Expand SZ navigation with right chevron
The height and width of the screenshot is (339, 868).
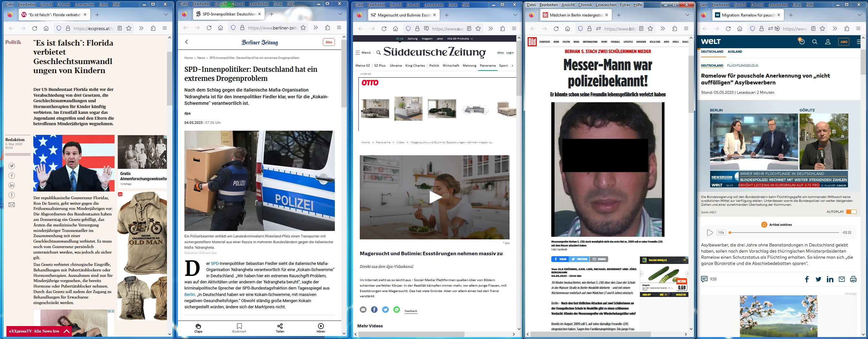(512, 66)
